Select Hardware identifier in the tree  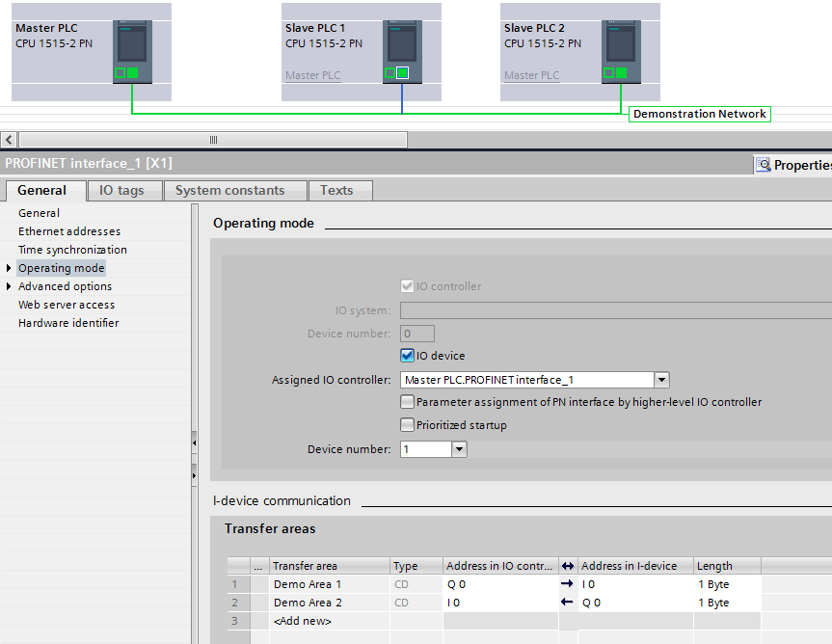point(68,323)
